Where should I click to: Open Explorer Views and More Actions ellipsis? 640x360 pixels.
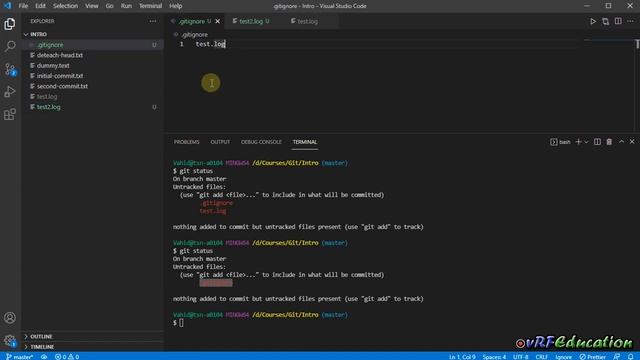(153, 21)
